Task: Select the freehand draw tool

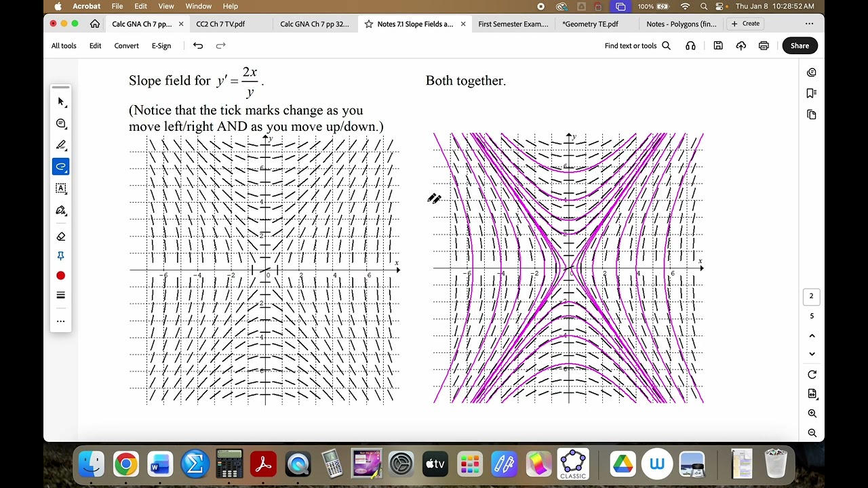Action: pos(61,167)
